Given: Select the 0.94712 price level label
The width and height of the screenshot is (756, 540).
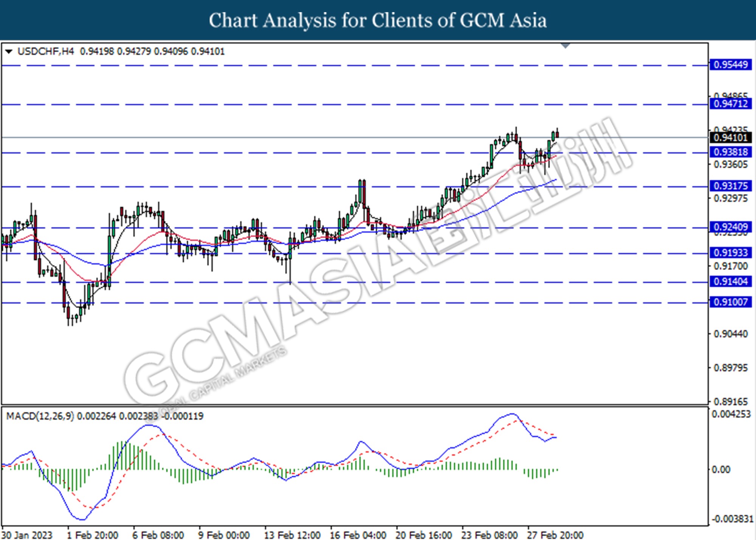Looking at the screenshot, I should [730, 104].
